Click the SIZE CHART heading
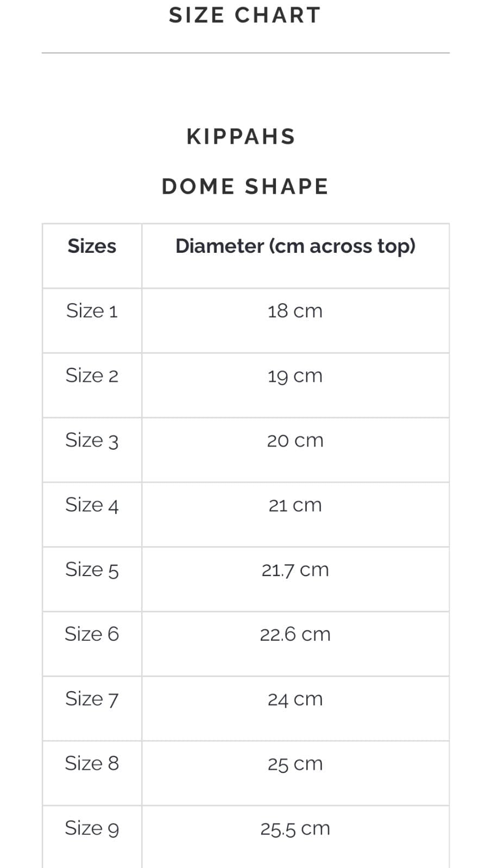 click(x=245, y=15)
